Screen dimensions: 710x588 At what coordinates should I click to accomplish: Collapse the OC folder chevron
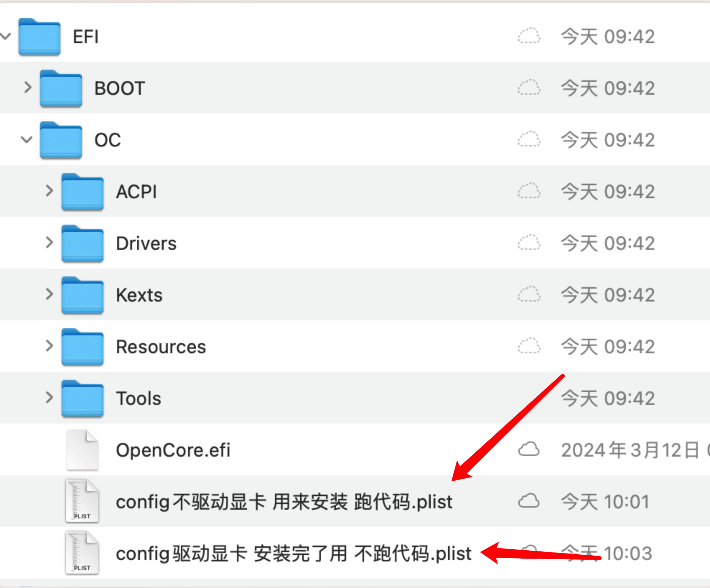[27, 139]
